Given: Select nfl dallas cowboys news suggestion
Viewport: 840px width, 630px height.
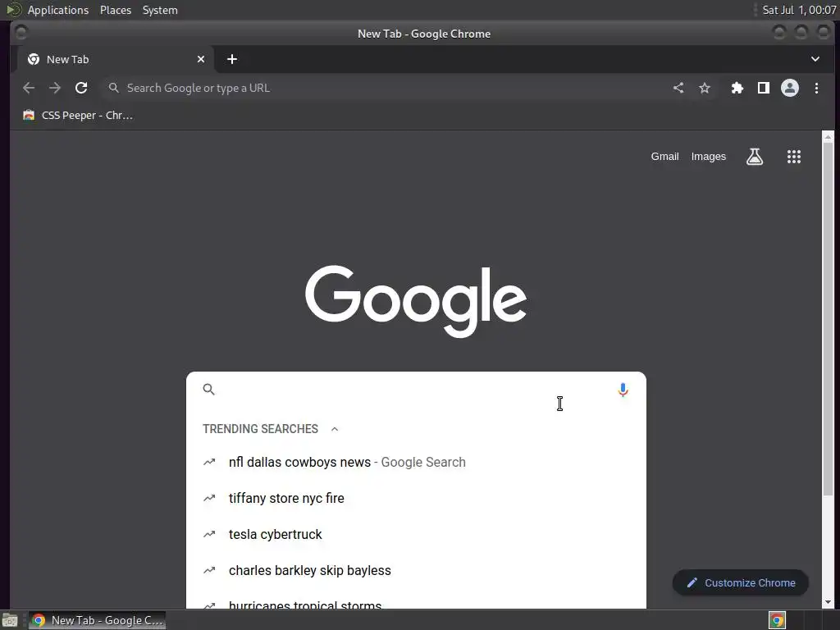Looking at the screenshot, I should point(416,463).
